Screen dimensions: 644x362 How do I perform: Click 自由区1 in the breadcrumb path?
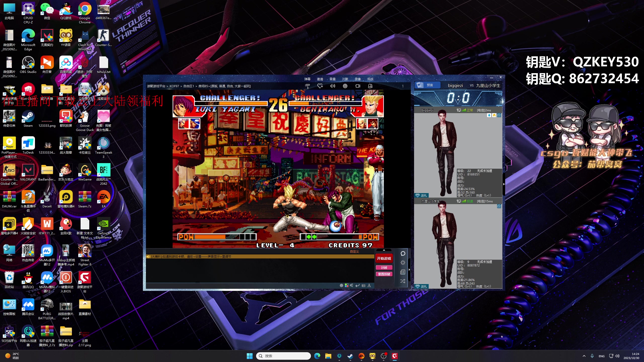pyautogui.click(x=189, y=86)
